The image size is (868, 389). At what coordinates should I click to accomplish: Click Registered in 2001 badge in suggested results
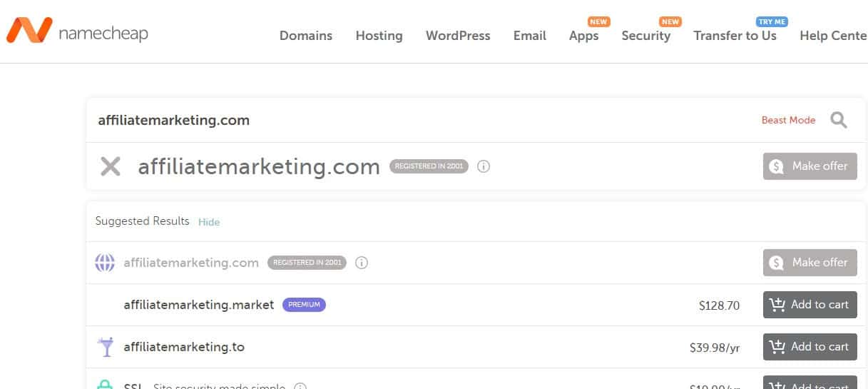coord(307,263)
